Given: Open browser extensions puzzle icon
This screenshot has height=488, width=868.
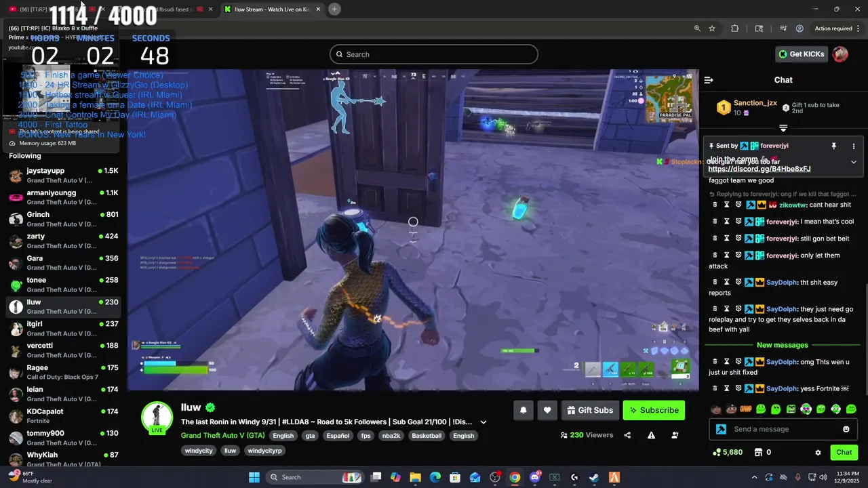Looking at the screenshot, I should pos(735,28).
